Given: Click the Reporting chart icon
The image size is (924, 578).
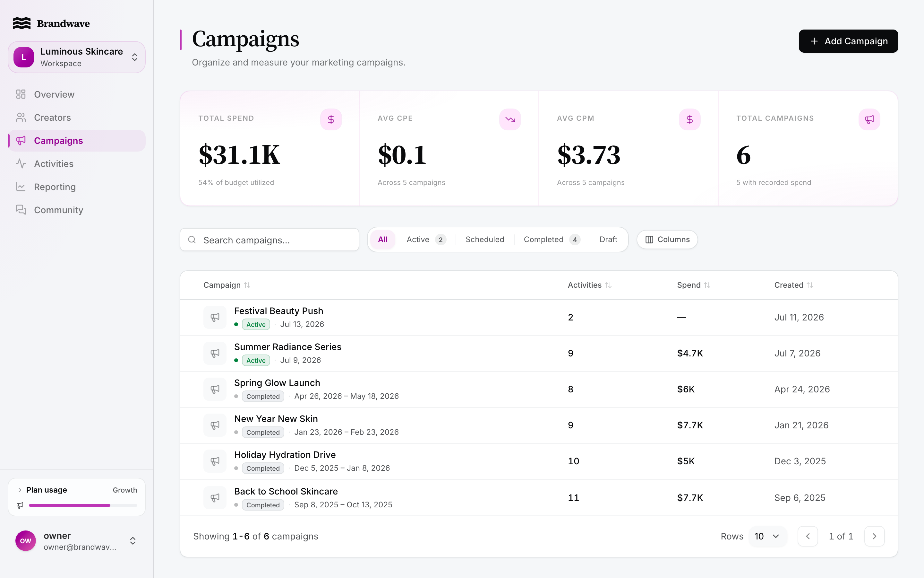Looking at the screenshot, I should coord(21,187).
